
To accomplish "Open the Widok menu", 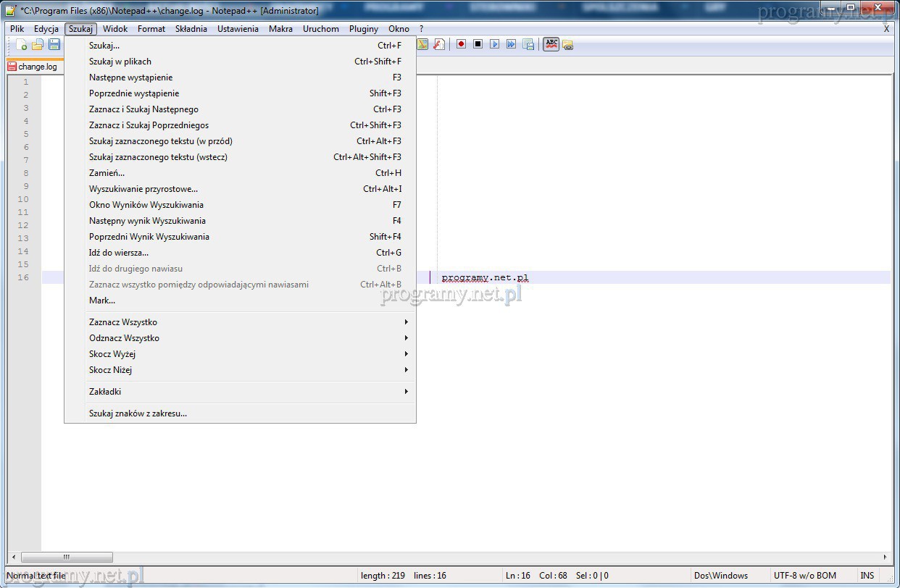I will 114,29.
